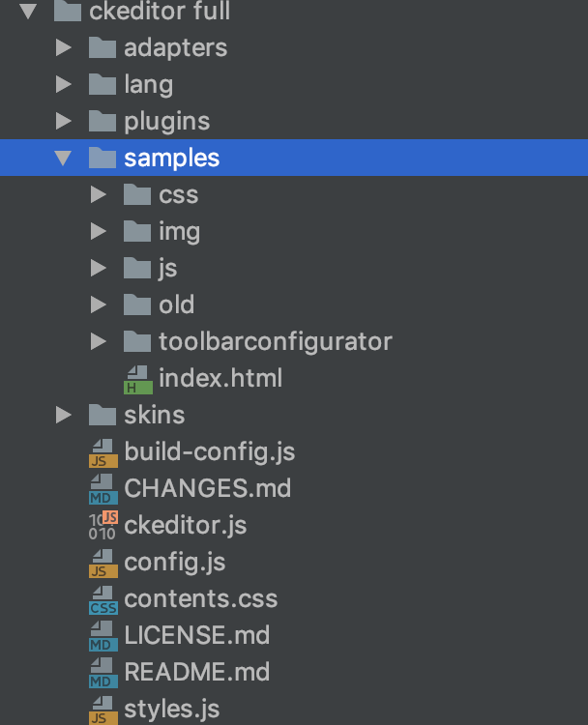Click the CHANGES.md markdown file icon
588x725 pixels.
tap(103, 488)
